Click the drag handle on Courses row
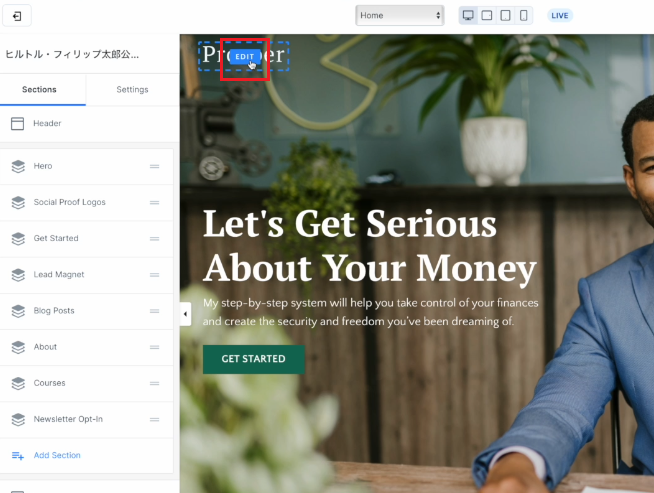Screen dimensions: 654x493 [x=155, y=383]
